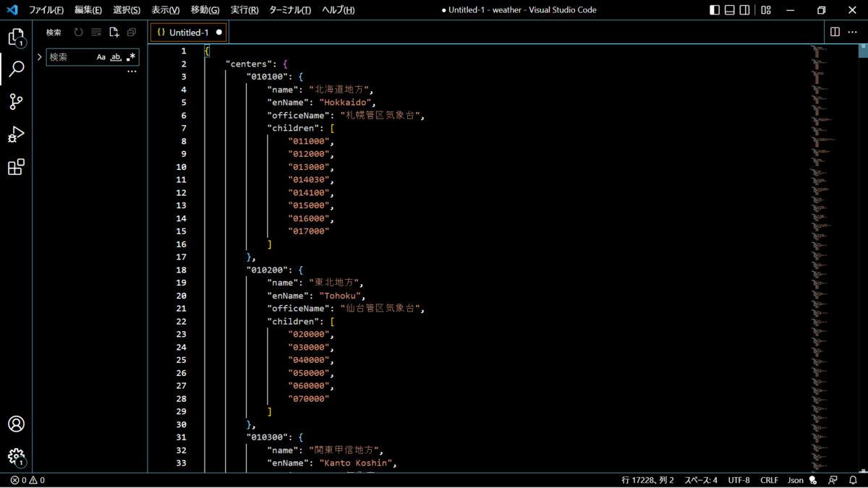Click the "Kanto Koshin" value text
Screen dimensions: 868x488
coord(356,463)
